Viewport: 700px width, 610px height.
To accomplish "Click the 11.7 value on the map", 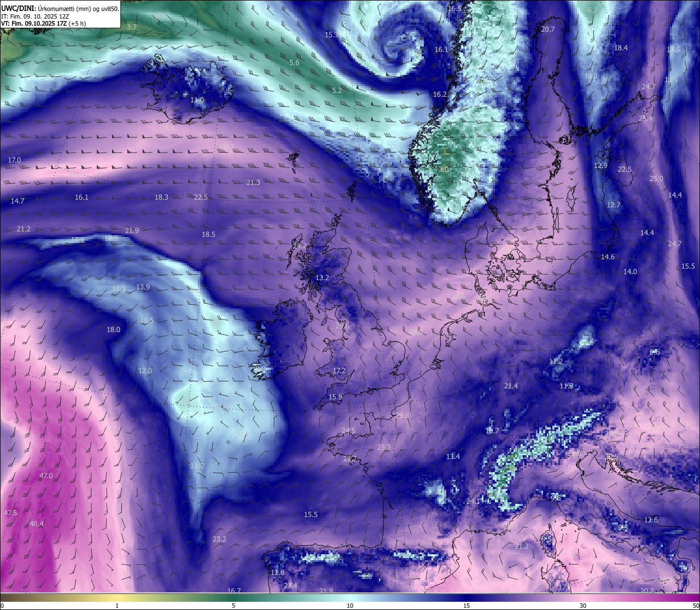I will (x=566, y=386).
